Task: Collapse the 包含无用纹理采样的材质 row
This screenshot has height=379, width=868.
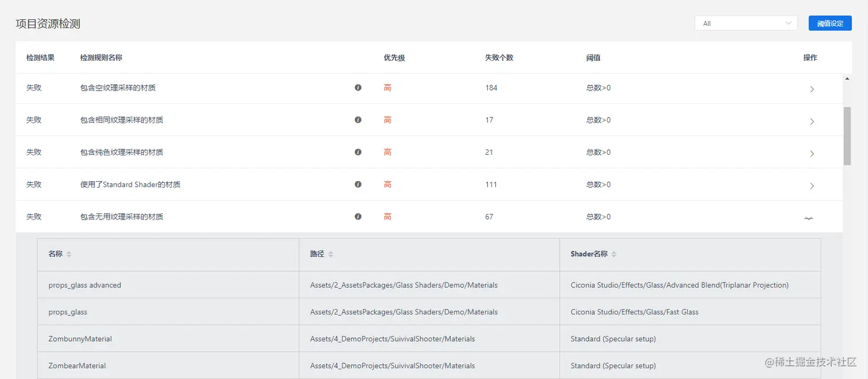Action: pos(809,218)
